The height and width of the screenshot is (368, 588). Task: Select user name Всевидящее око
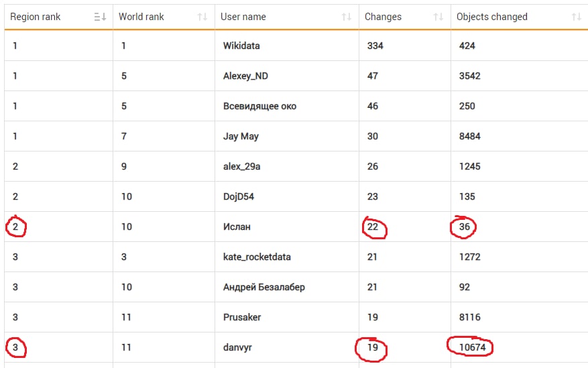click(x=260, y=107)
